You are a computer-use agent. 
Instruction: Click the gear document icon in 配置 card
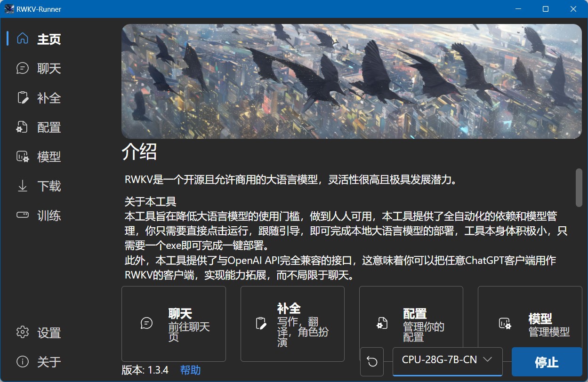(x=381, y=323)
